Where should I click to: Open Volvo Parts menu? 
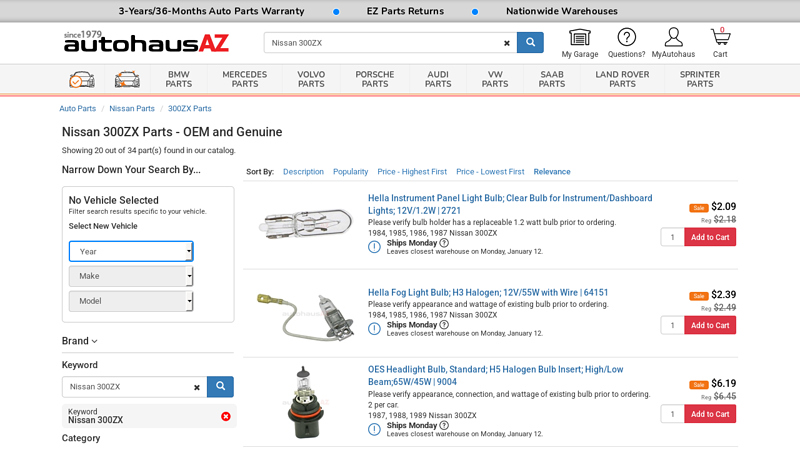coord(311,79)
